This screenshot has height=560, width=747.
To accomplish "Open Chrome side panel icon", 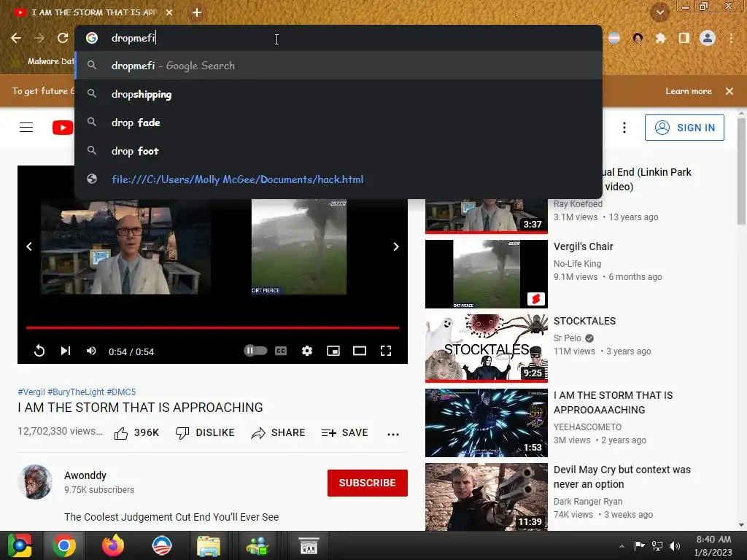I will [x=684, y=38].
